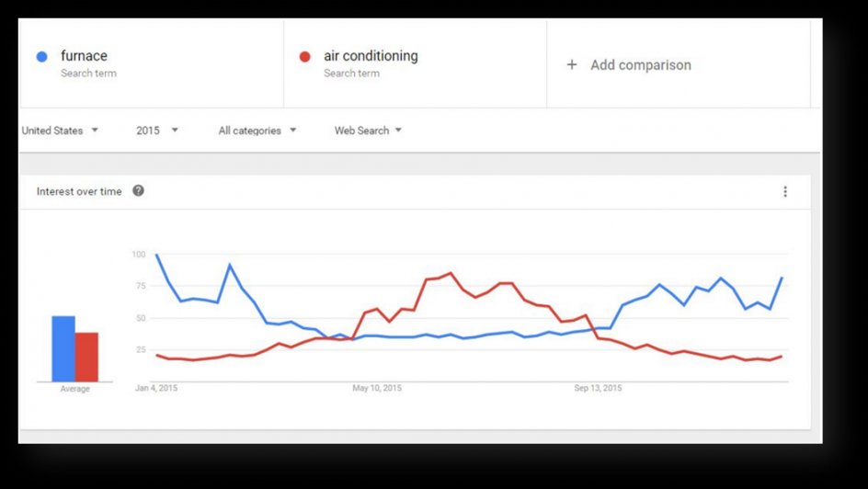Click the red average bar for air conditioning
Image resolution: width=868 pixels, height=489 pixels.
pos(86,357)
